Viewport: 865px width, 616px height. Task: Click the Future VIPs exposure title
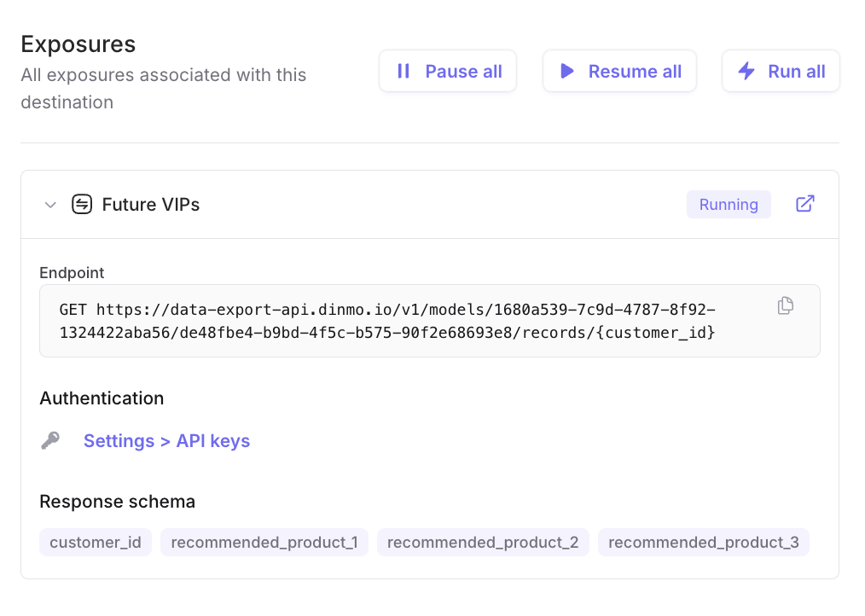point(151,204)
